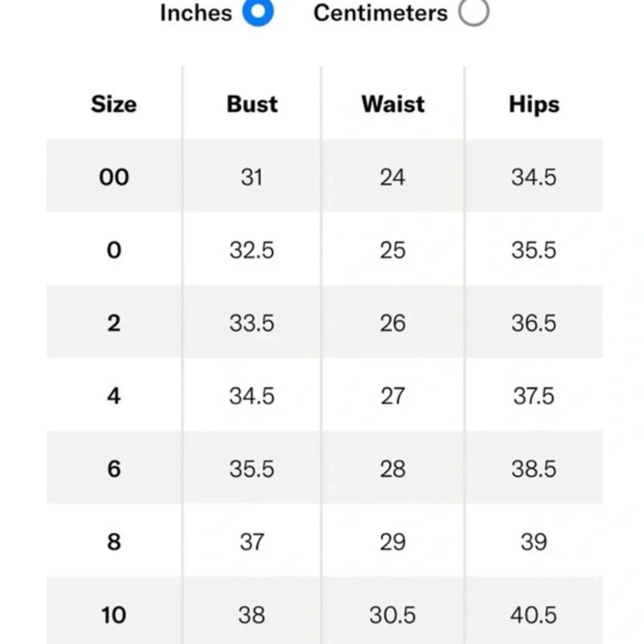Select the size 2 row label
The width and height of the screenshot is (644, 644).
tap(114, 323)
